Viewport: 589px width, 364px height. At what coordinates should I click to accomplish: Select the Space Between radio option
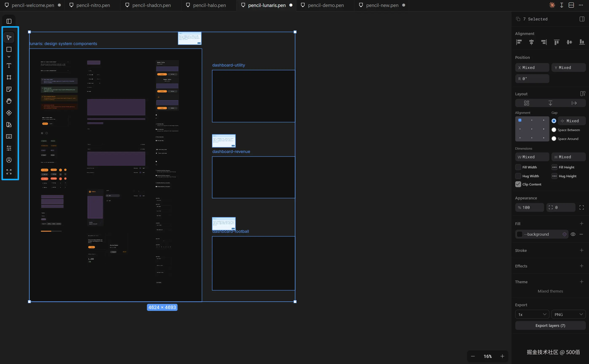pyautogui.click(x=554, y=130)
